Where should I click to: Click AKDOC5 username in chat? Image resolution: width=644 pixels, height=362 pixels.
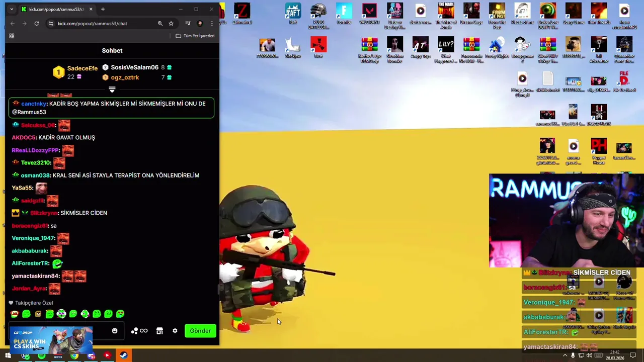(24, 137)
